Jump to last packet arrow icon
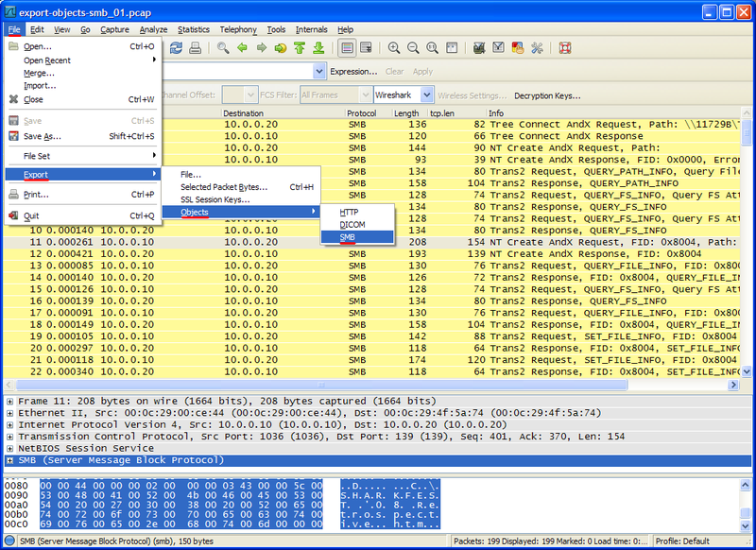 coord(318,47)
